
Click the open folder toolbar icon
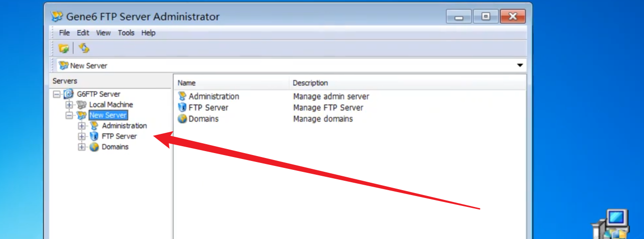tap(63, 48)
